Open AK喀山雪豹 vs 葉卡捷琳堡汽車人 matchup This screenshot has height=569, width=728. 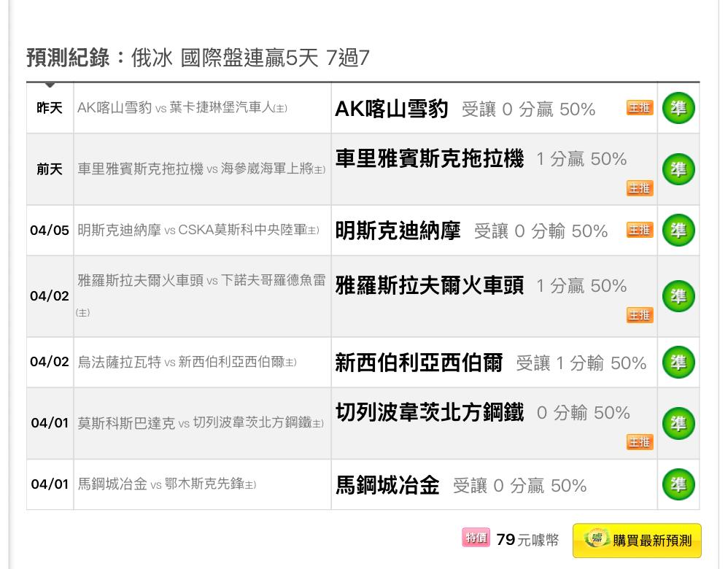(x=182, y=108)
